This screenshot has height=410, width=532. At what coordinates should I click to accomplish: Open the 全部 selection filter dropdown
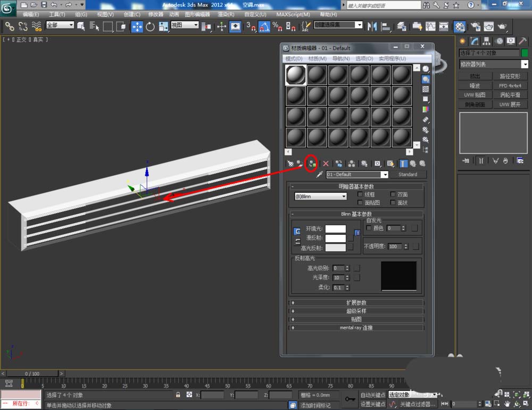click(60, 25)
